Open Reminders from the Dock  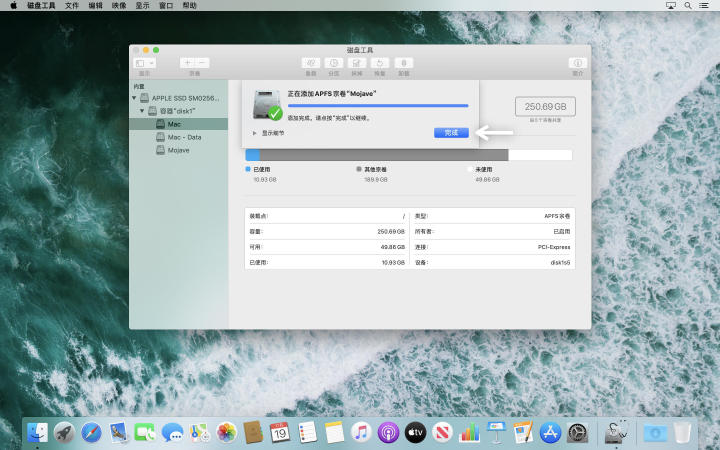pyautogui.click(x=307, y=433)
